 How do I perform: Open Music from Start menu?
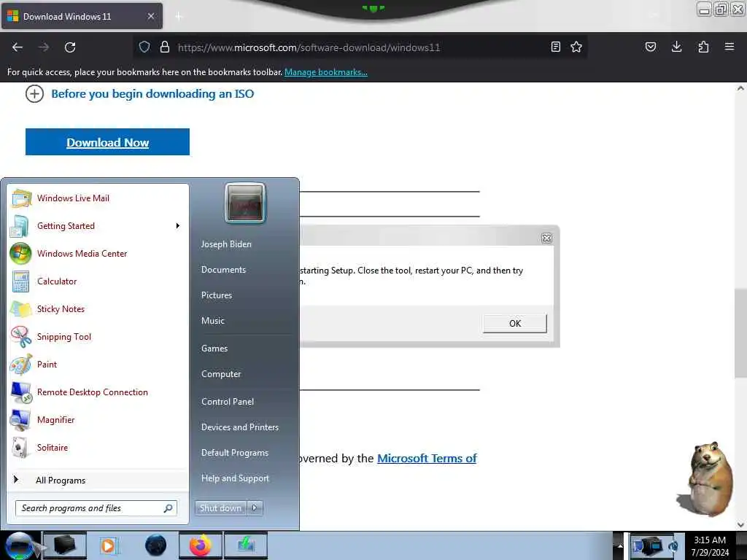(x=212, y=321)
